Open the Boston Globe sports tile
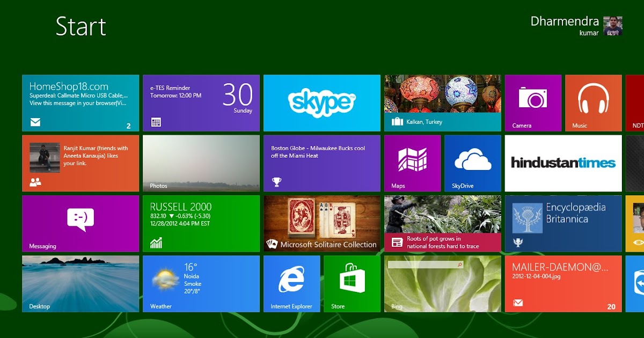Image resolution: width=644 pixels, height=338 pixels. click(x=322, y=163)
